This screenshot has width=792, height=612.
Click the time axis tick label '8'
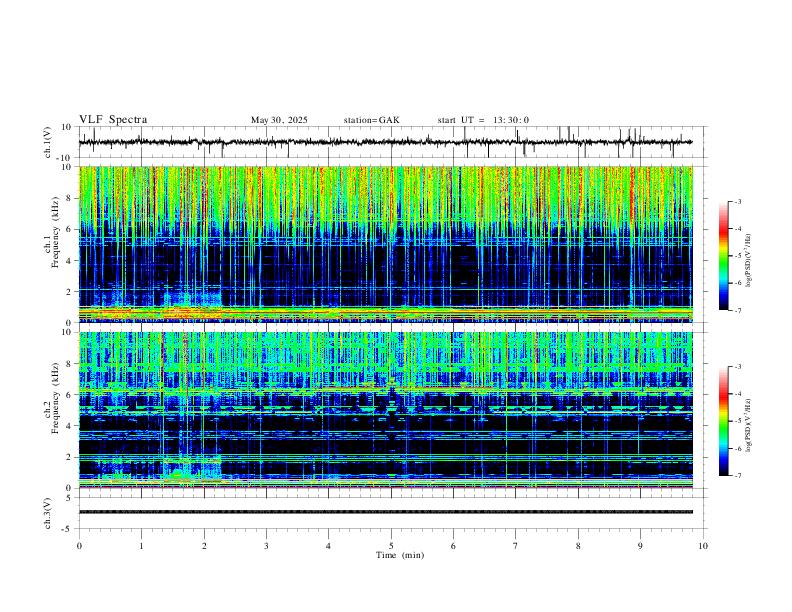pos(578,546)
